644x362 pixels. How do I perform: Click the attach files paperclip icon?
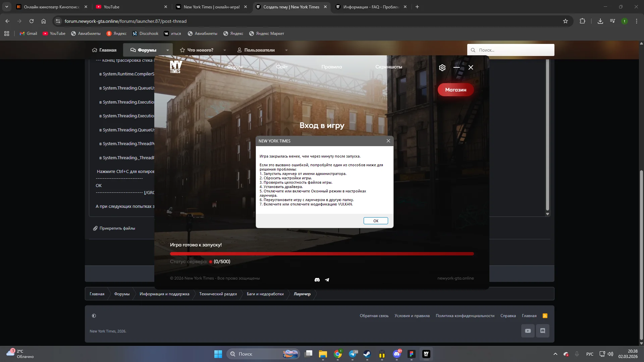point(95,228)
